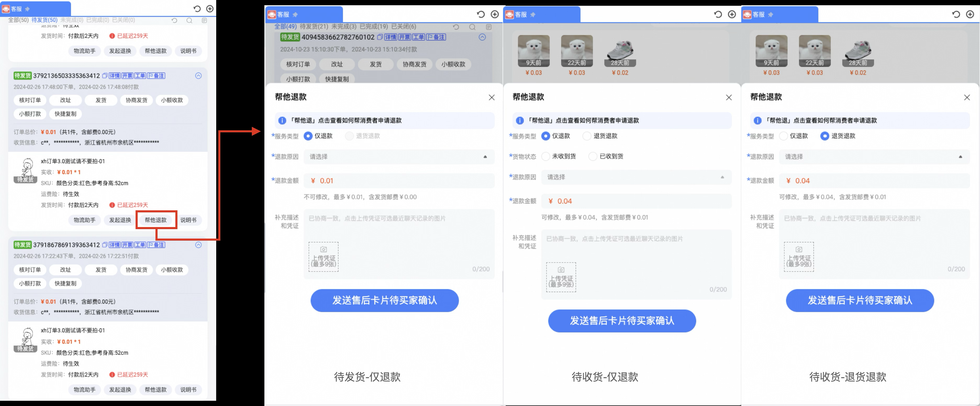This screenshot has height=406, width=980.
Task: Open the 退款原因 dropdown in the middle dialog
Action: (636, 177)
